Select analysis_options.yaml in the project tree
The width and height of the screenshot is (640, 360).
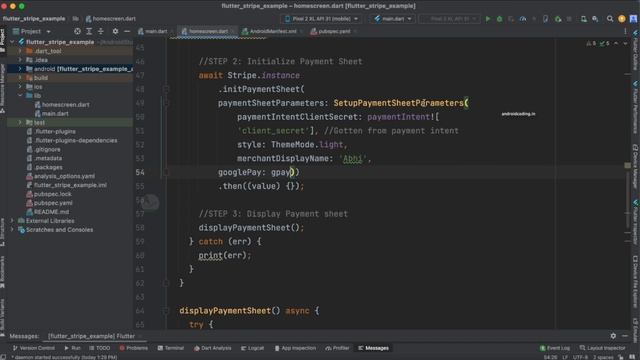tap(64, 176)
